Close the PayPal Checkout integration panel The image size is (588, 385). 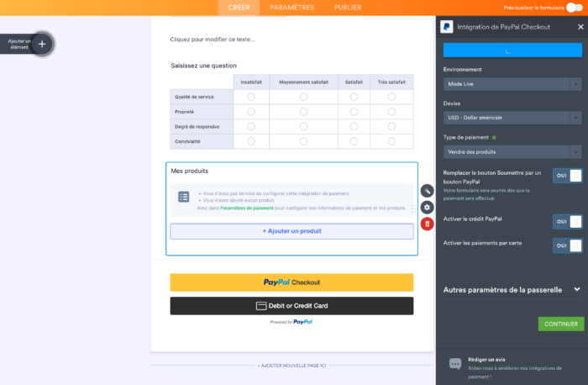(580, 27)
